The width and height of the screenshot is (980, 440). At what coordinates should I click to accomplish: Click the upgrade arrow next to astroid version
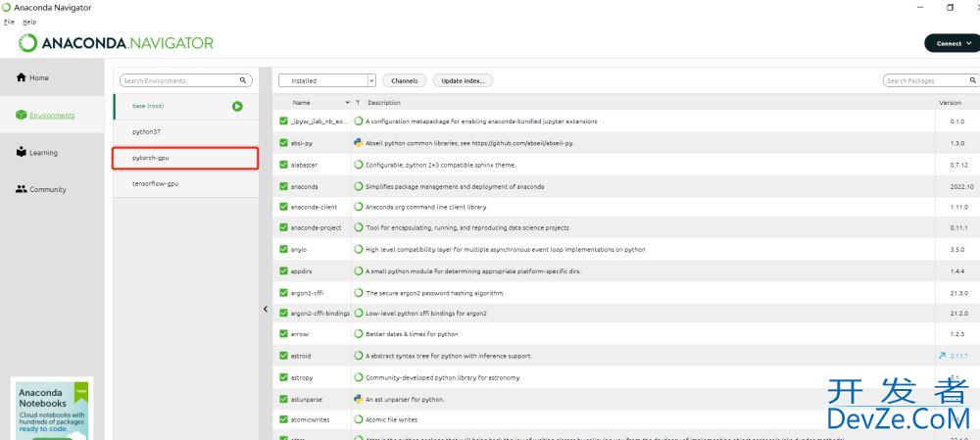941,356
